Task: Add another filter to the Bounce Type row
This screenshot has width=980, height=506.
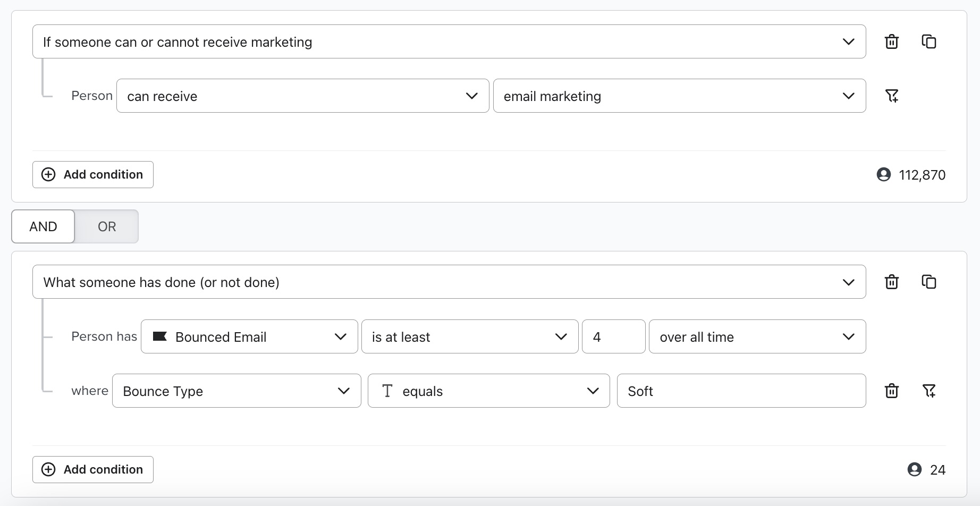Action: (x=930, y=391)
